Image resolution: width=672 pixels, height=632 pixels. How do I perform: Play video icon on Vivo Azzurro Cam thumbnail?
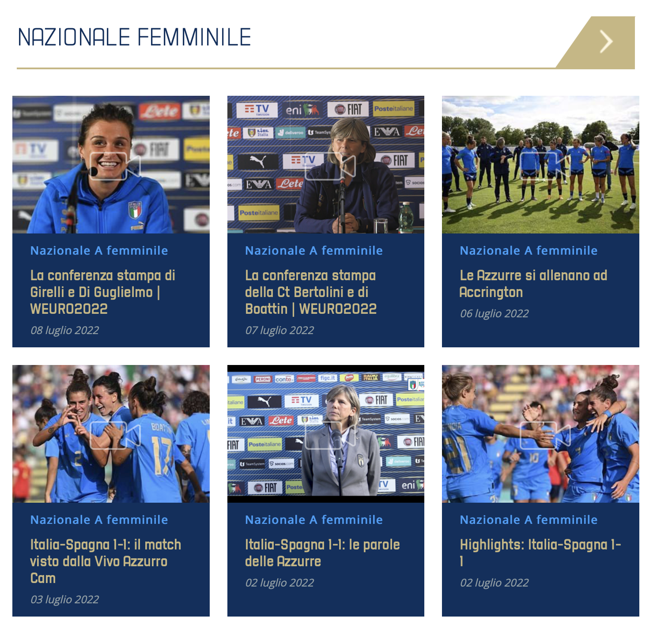(x=115, y=435)
